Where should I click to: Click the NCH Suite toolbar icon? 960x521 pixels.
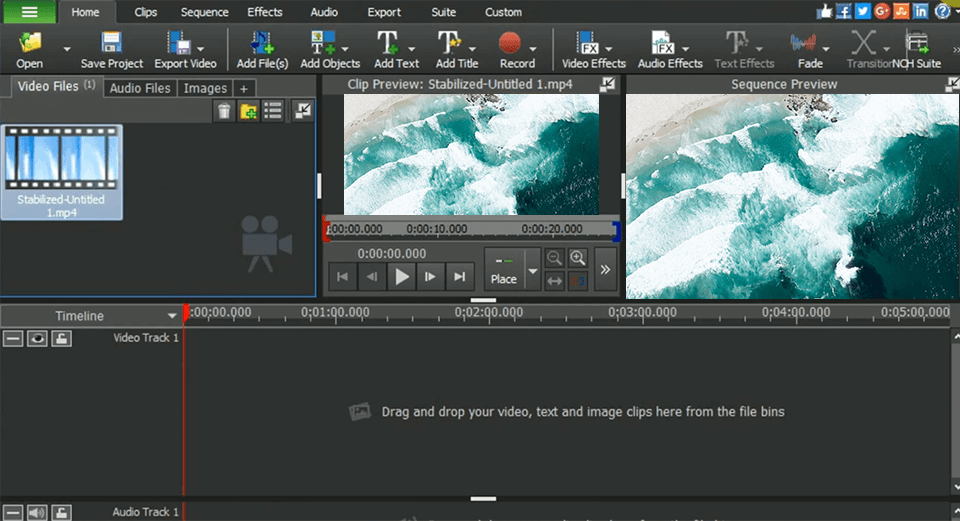[917, 43]
